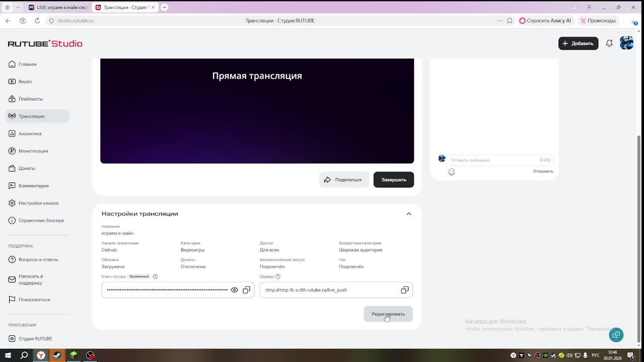Viewport: 644px width, 362px height.
Task: Open Промокоды in browser toolbar
Action: pos(598,21)
